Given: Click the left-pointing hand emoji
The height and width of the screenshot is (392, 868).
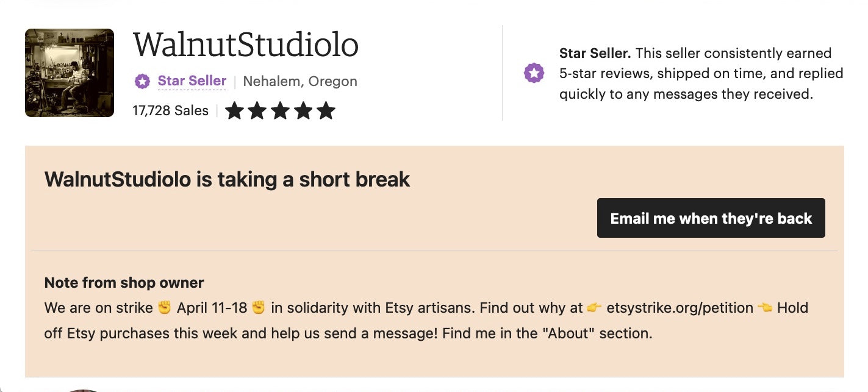Looking at the screenshot, I should [x=765, y=307].
